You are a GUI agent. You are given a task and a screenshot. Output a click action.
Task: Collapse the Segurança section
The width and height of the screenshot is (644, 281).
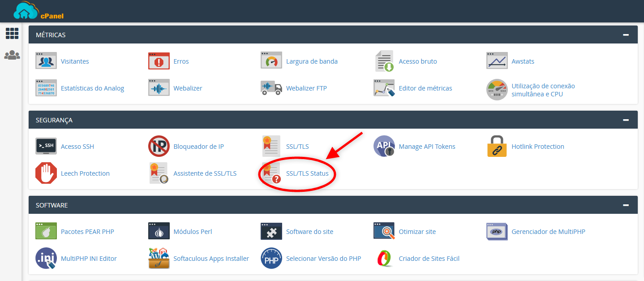[x=626, y=120]
